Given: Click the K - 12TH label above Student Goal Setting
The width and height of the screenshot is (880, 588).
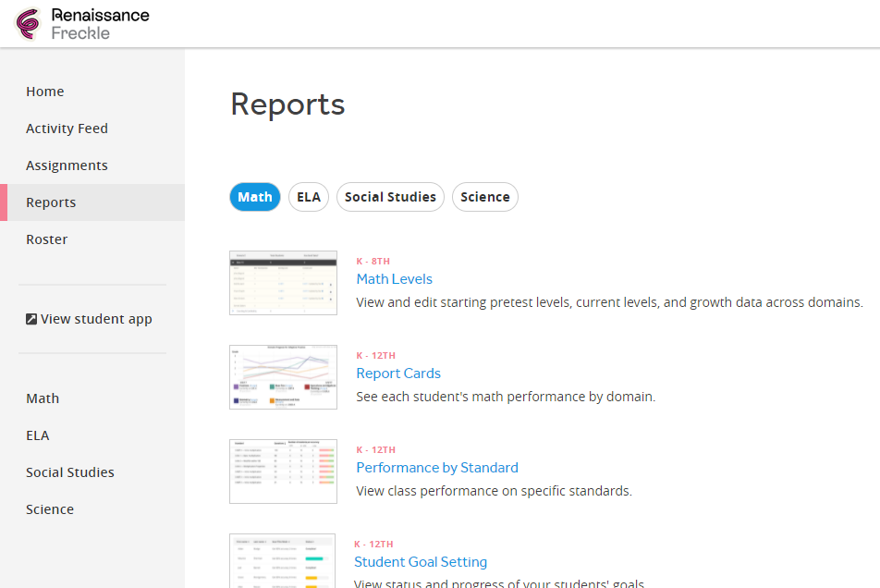Looking at the screenshot, I should coord(373,545).
